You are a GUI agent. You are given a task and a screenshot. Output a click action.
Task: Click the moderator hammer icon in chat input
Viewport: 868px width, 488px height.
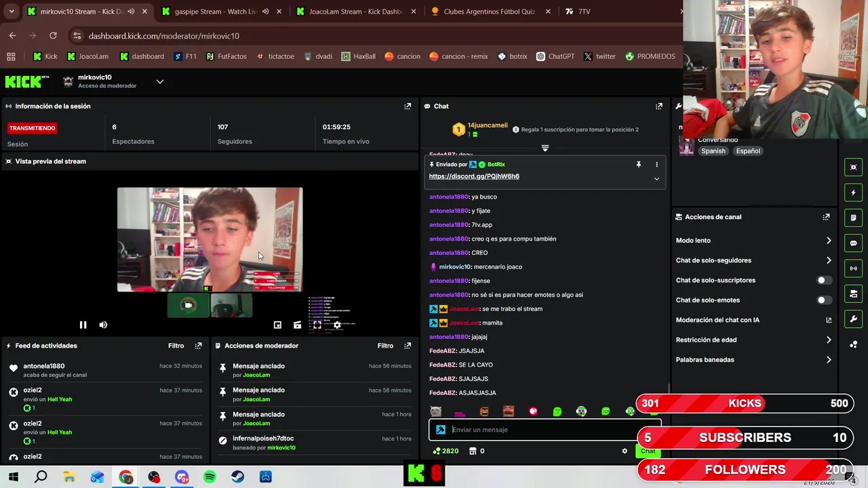tap(441, 430)
